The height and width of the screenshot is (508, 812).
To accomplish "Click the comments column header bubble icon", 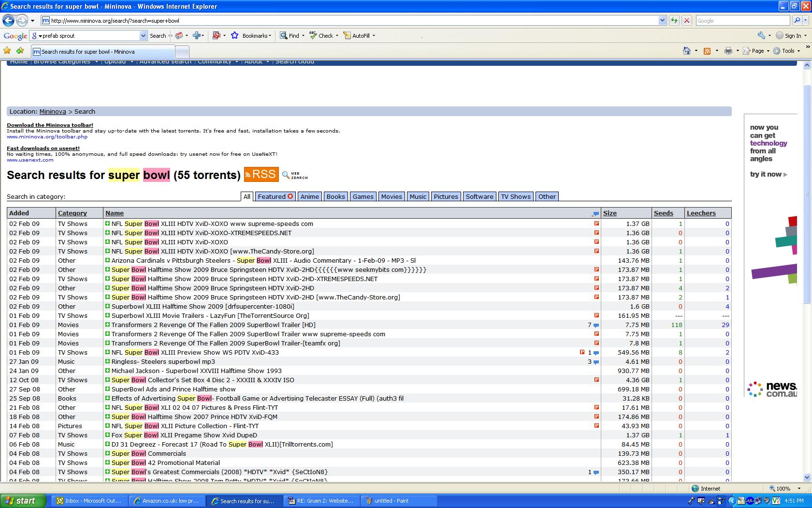I will pyautogui.click(x=595, y=213).
